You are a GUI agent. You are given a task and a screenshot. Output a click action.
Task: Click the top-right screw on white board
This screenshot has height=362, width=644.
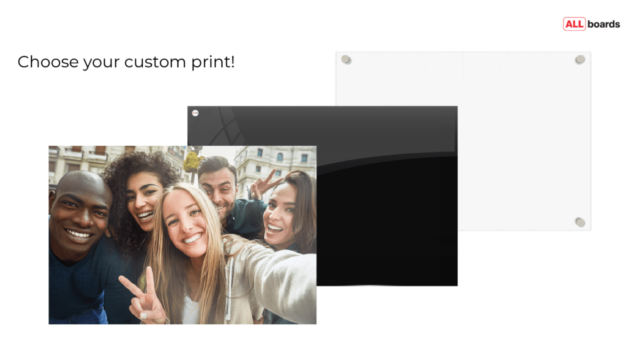click(580, 60)
